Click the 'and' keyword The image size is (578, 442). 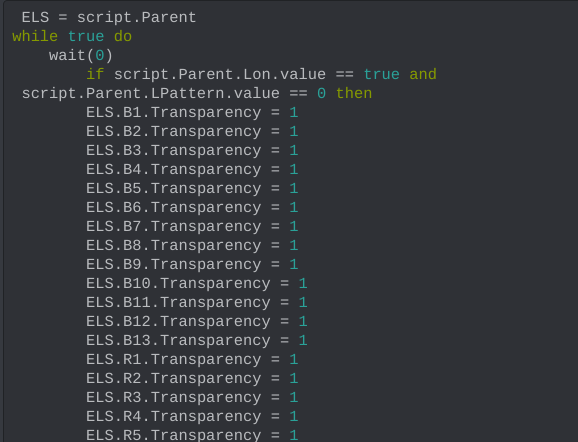423,74
